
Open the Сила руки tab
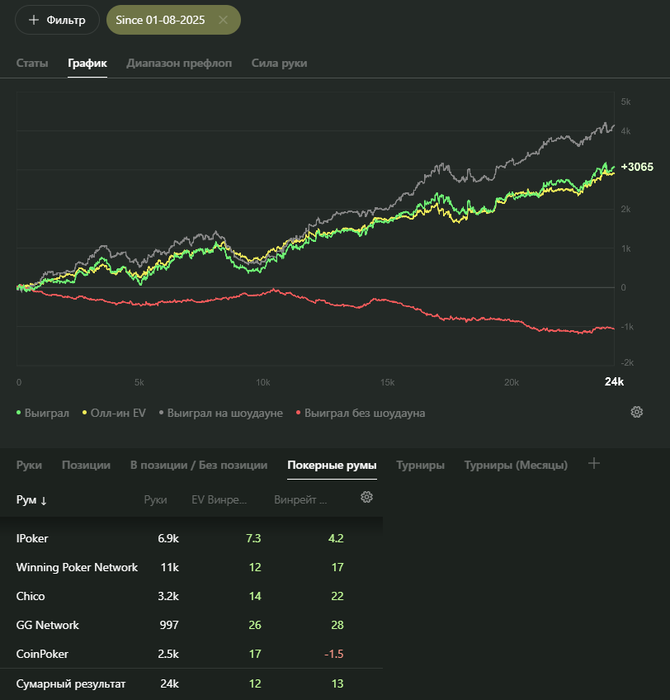pyautogui.click(x=279, y=63)
